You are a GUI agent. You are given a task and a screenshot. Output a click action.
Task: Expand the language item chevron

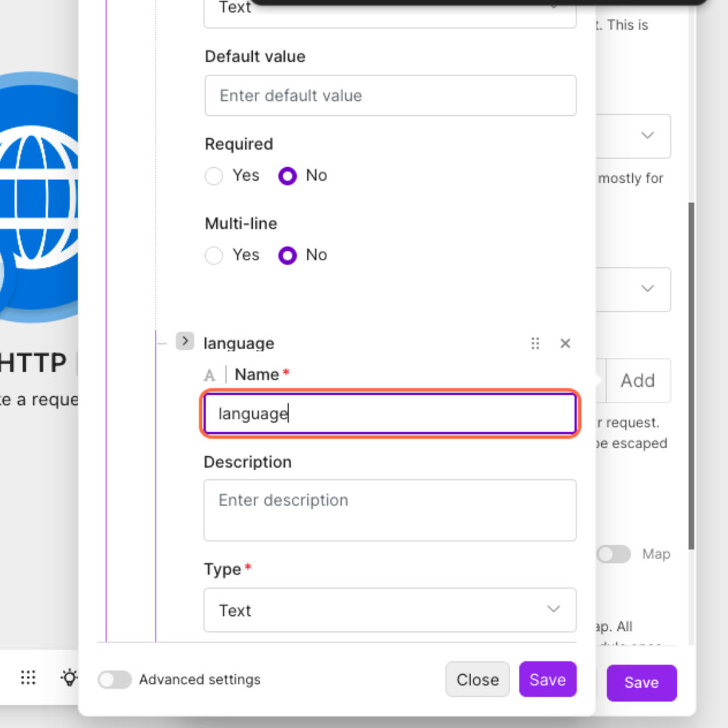point(185,341)
